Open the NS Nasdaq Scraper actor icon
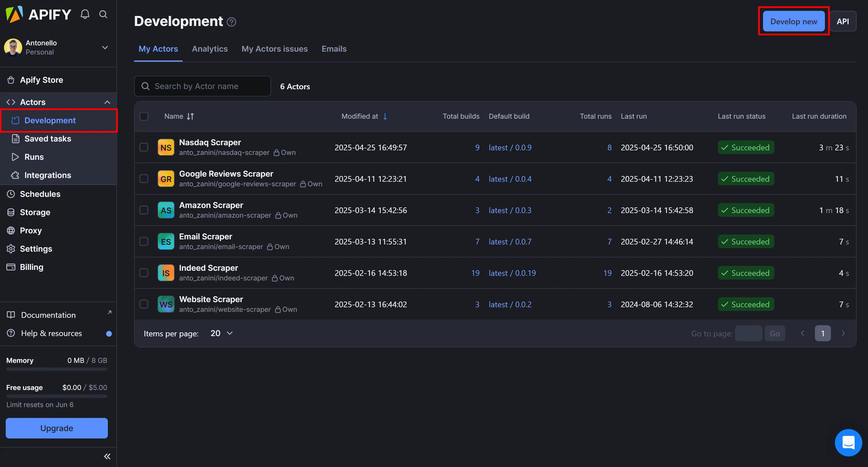The height and width of the screenshot is (467, 868). [x=166, y=147]
